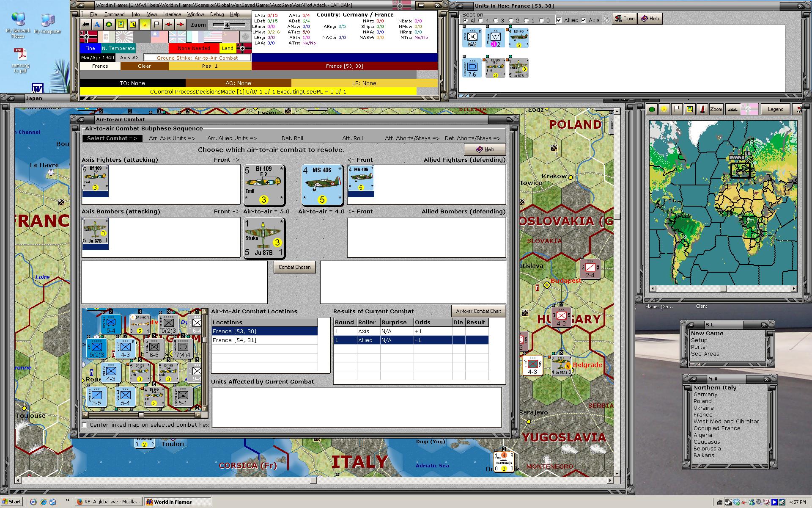The image size is (812, 508).
Task: Click sun icon in global map toolbar
Action: point(664,109)
